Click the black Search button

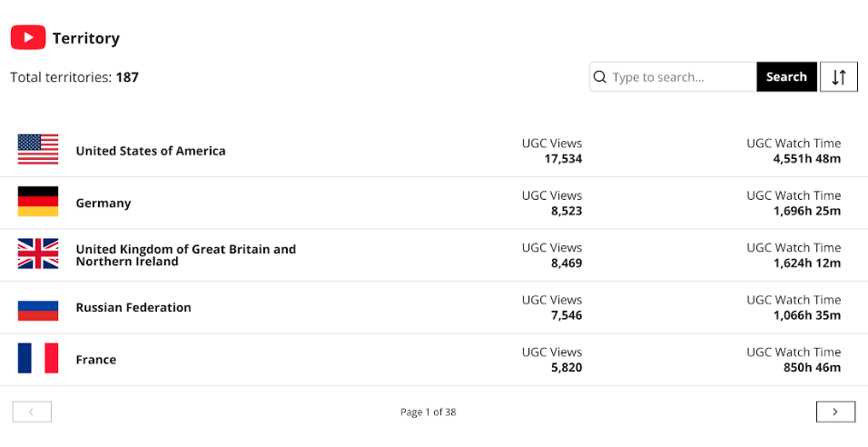click(x=786, y=77)
